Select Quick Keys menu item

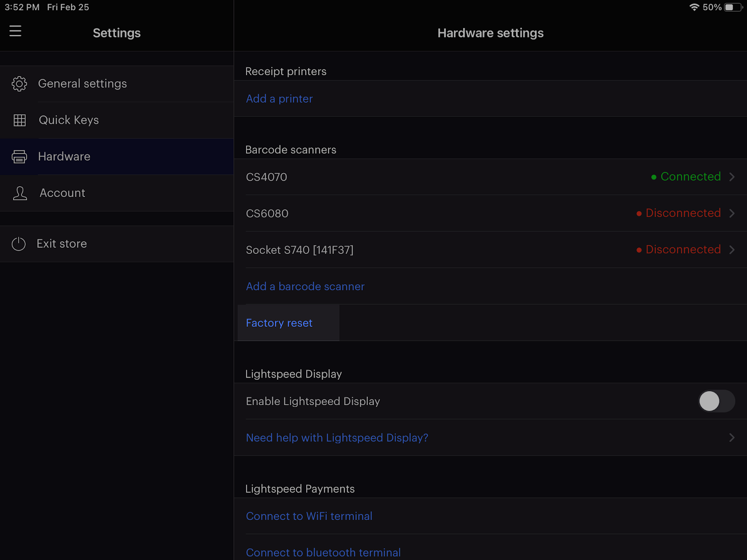(x=69, y=120)
